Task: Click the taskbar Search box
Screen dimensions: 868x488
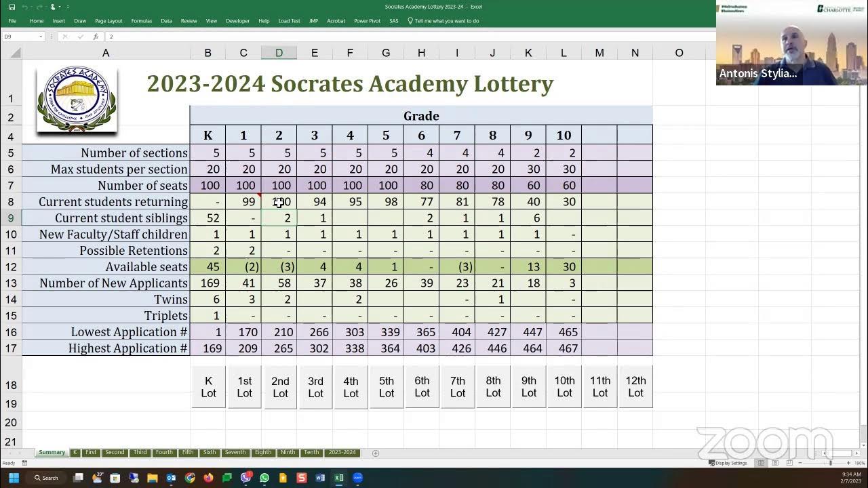Action: tap(47, 478)
